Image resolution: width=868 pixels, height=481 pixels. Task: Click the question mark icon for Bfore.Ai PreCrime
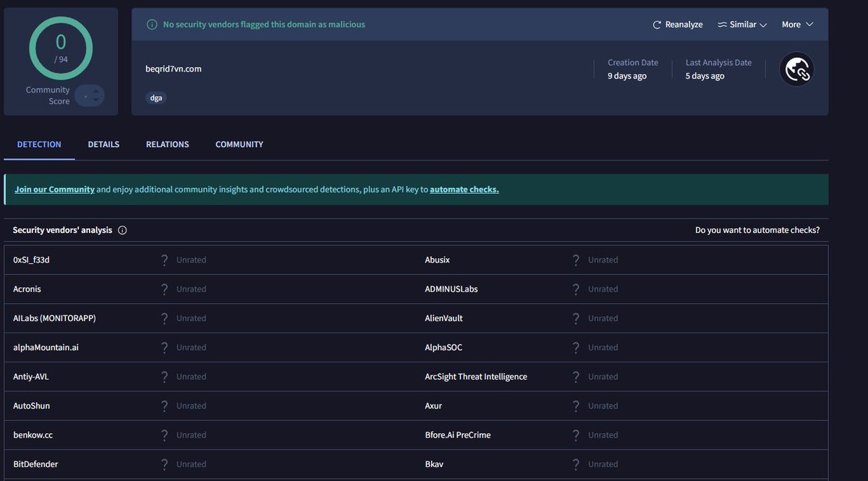tap(576, 435)
